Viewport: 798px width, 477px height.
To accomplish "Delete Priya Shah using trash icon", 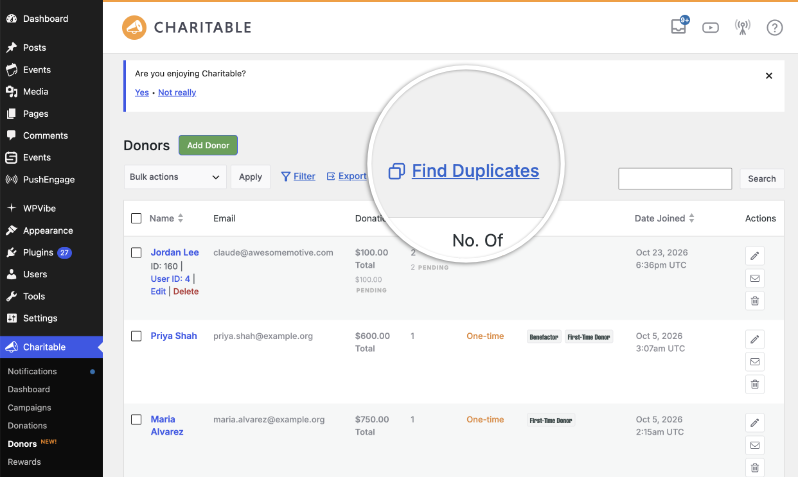I will (755, 384).
